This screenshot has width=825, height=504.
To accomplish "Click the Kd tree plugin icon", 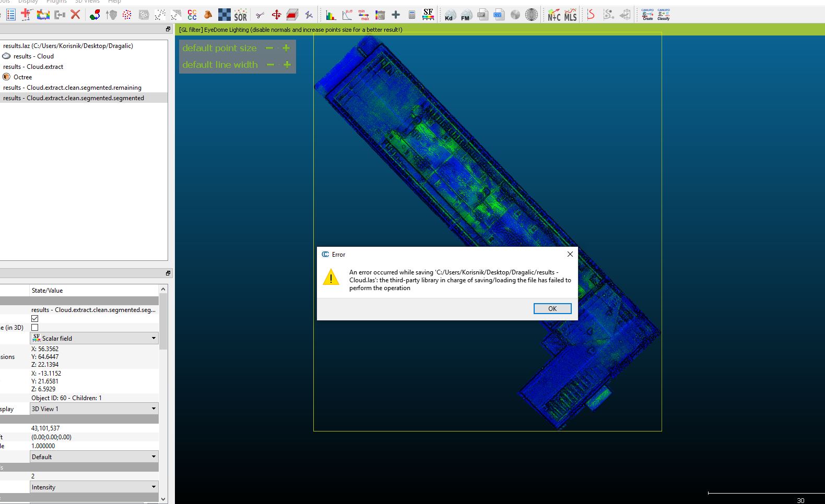I will [x=449, y=15].
